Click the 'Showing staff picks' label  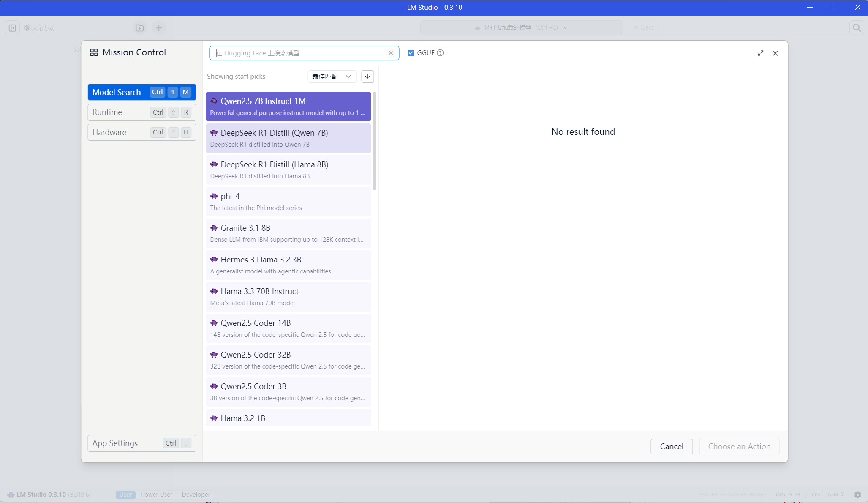236,77
